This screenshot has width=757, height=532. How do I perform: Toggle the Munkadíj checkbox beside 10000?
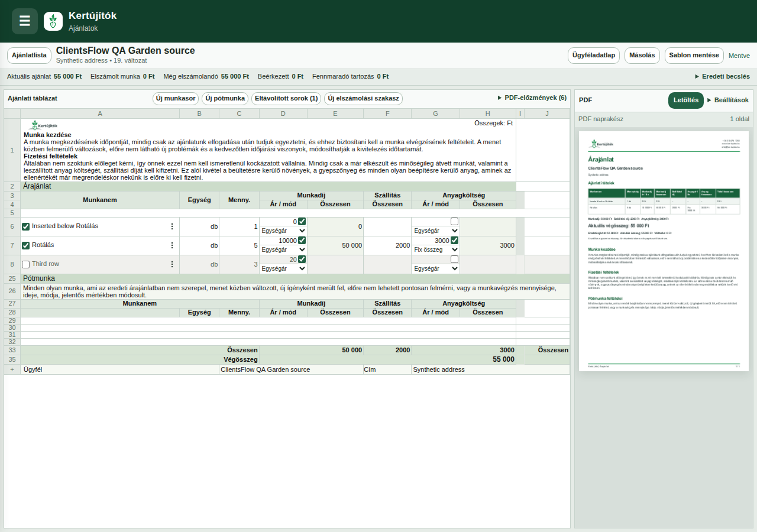[x=302, y=241]
